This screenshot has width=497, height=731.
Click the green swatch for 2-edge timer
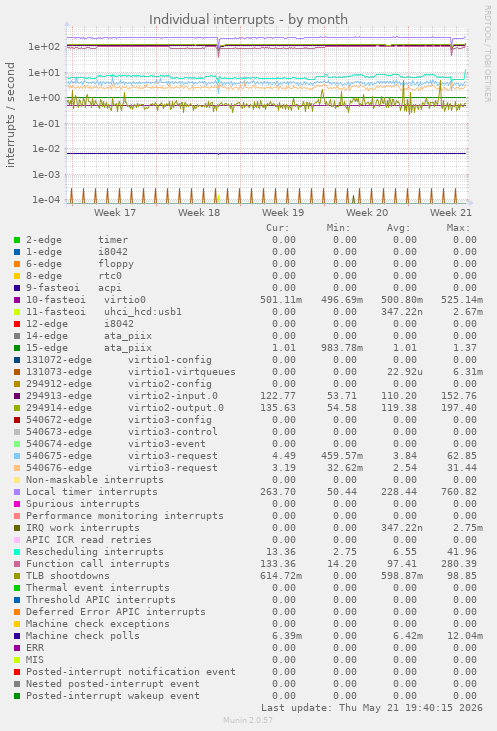coord(17,240)
